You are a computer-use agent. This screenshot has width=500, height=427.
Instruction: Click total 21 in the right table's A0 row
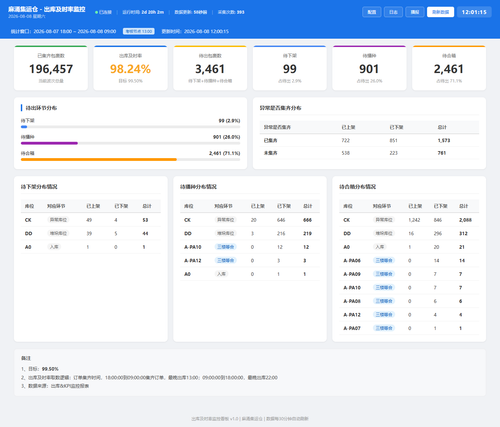tap(462, 247)
